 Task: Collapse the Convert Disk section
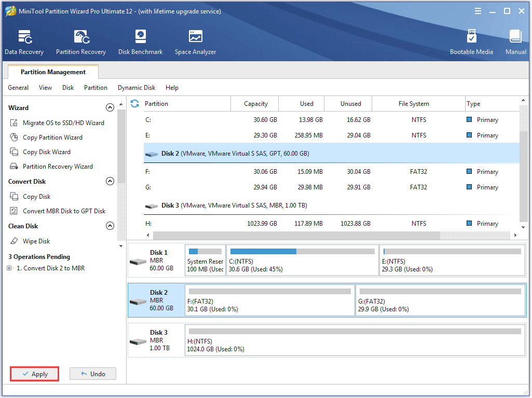110,181
